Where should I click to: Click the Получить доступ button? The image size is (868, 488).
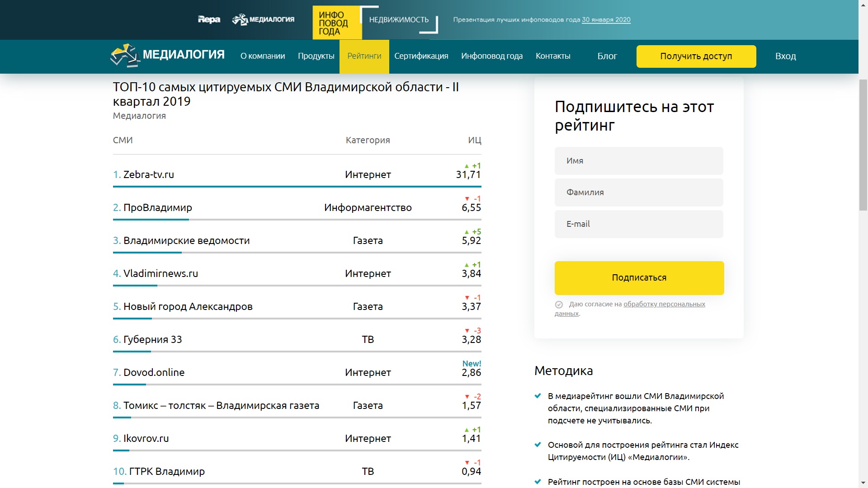[x=696, y=56]
